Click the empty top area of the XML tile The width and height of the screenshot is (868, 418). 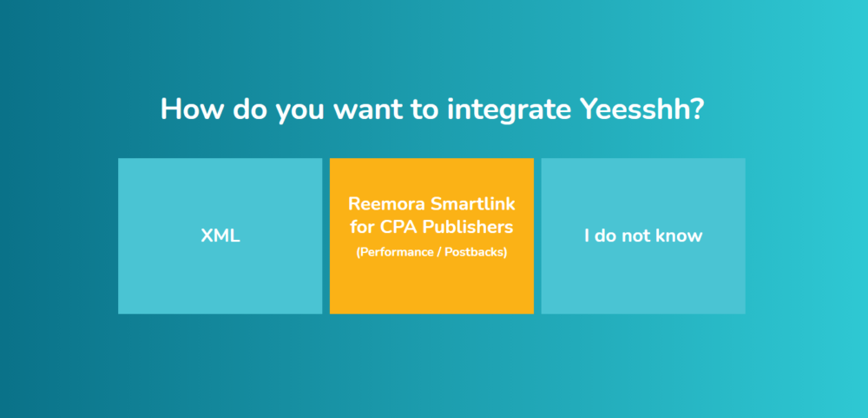220,186
